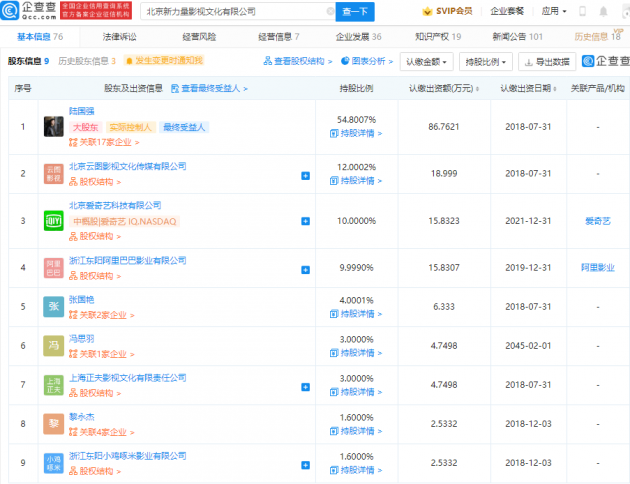Open the 企业套餐 link
Viewport: 630px width, 484px height.
[507, 11]
